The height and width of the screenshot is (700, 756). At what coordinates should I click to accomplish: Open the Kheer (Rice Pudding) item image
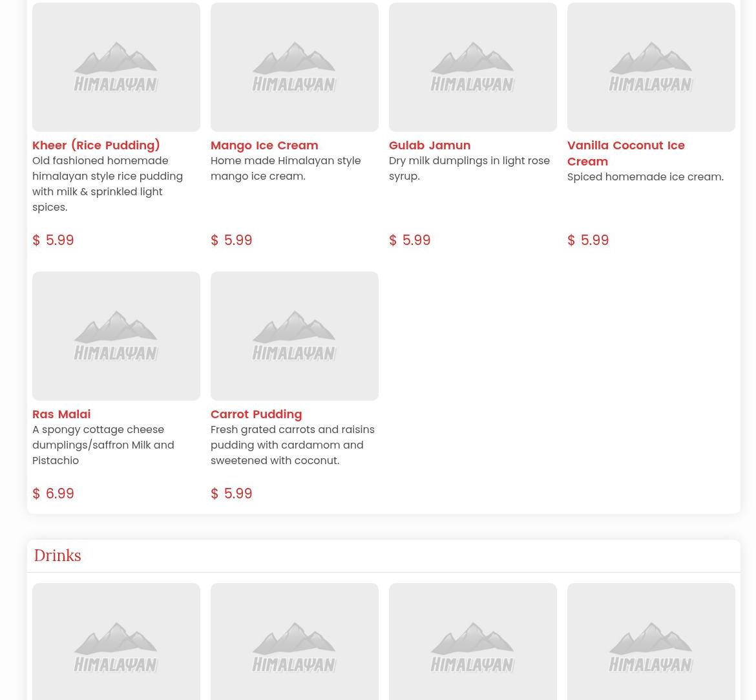[116, 67]
